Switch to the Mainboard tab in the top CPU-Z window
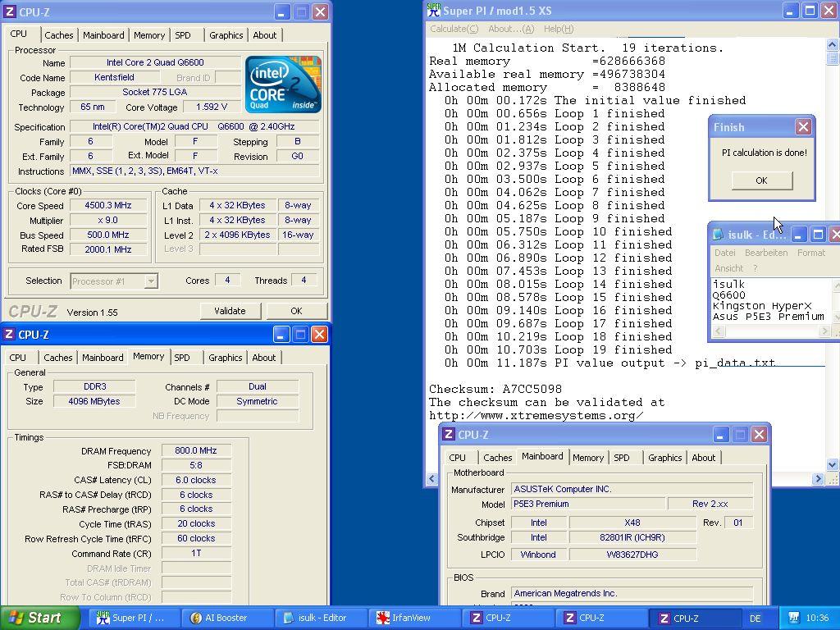This screenshot has height=630, width=840. pyautogui.click(x=103, y=35)
